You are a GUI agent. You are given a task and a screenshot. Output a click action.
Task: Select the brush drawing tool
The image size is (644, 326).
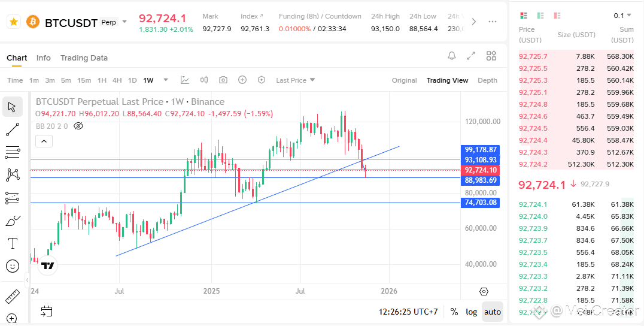pos(13,221)
